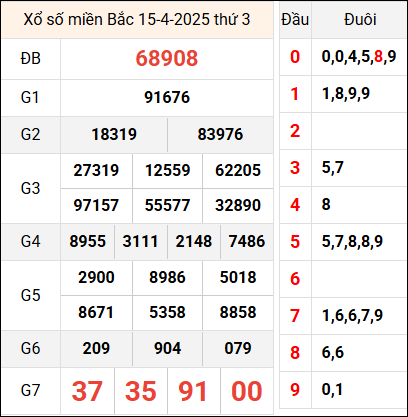Select red head digit 5 row

[x=295, y=242]
